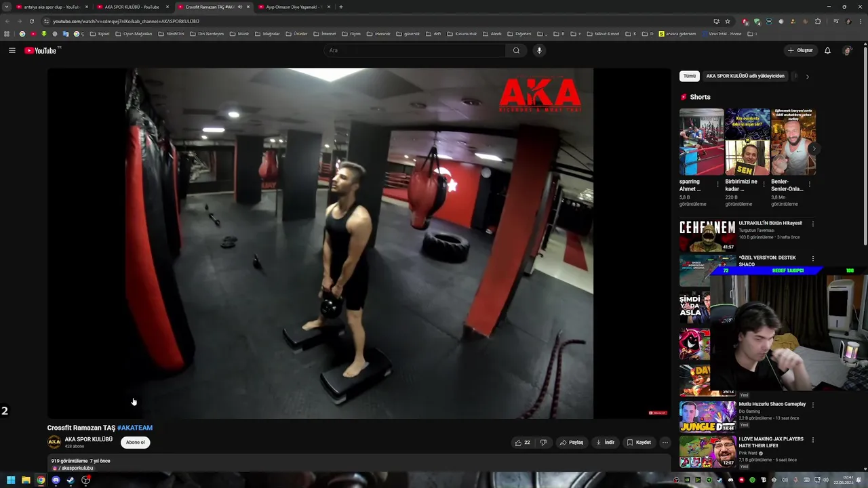Image resolution: width=868 pixels, height=488 pixels.
Task: Click the AKA channel avatar
Action: (54, 443)
